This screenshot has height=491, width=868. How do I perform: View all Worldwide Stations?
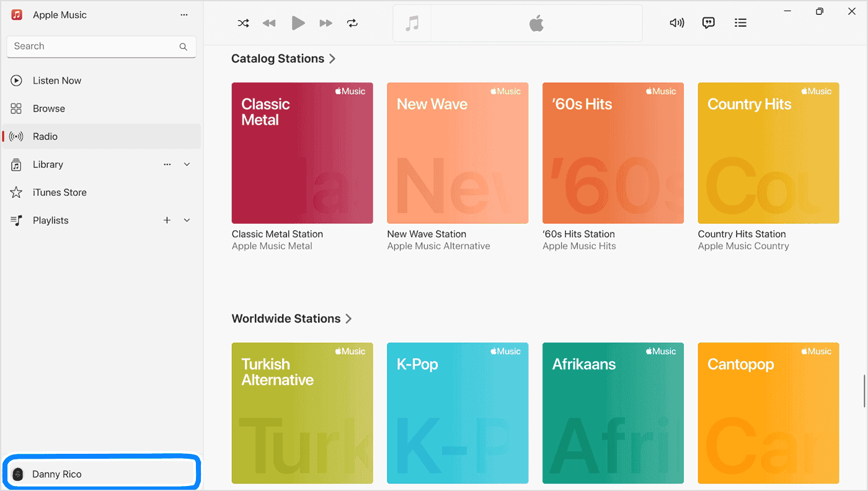349,318
